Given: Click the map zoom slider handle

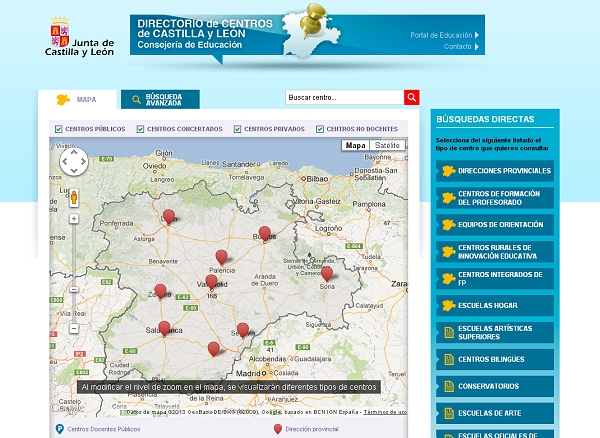Looking at the screenshot, I should click(x=74, y=290).
